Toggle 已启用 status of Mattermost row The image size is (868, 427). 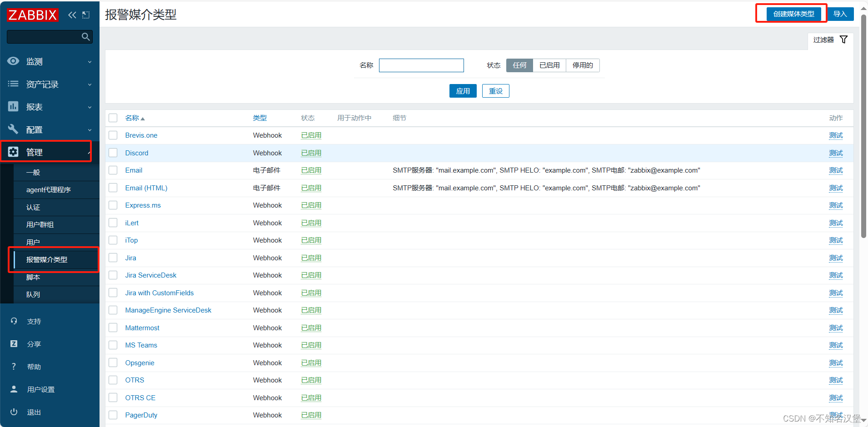(311, 328)
